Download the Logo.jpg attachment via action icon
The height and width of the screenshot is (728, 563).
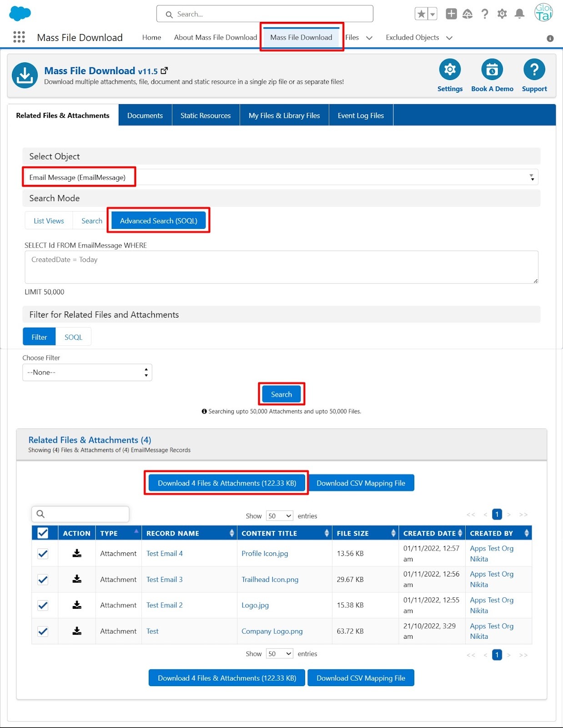tap(77, 605)
